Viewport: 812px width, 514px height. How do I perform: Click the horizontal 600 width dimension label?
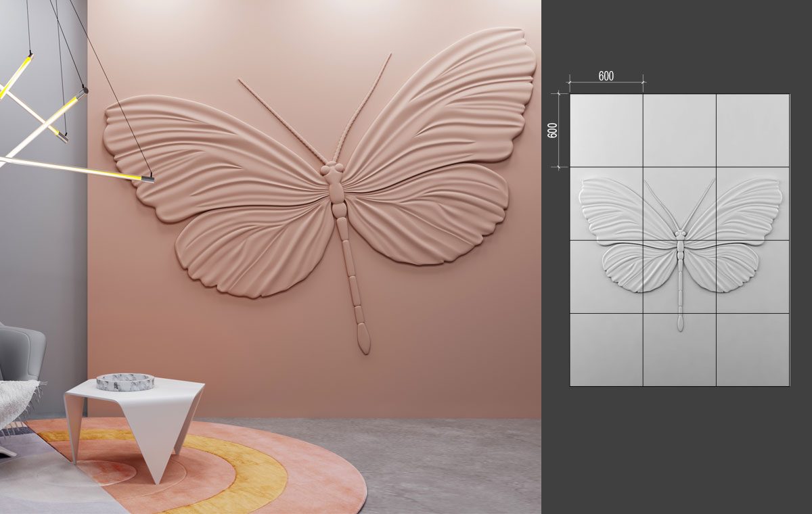[606, 76]
